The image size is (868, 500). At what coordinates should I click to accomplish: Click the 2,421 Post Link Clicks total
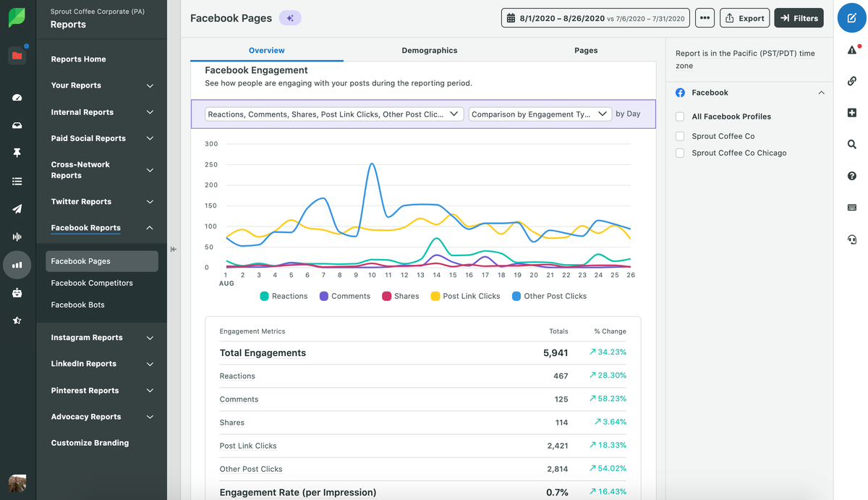[558, 446]
